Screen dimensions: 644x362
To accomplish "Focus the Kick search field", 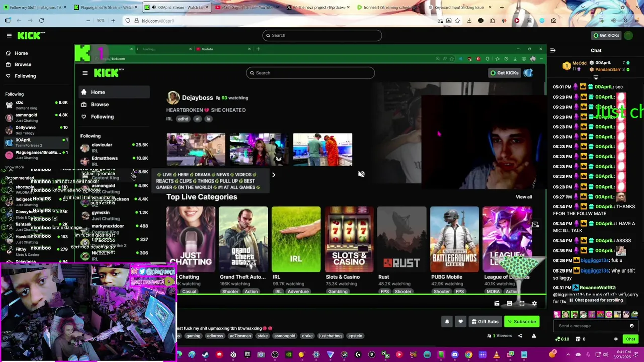I will (322, 35).
